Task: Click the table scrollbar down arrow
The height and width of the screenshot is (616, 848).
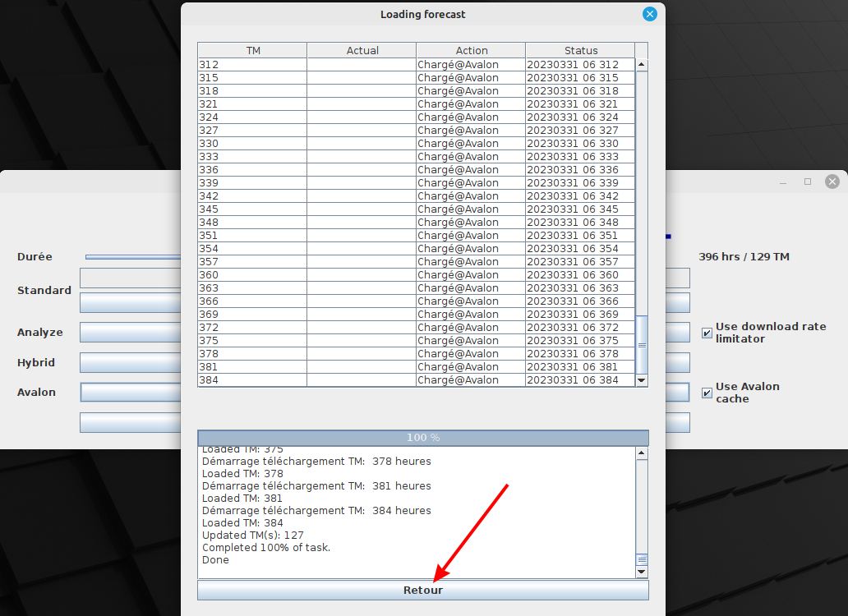Action: 642,380
